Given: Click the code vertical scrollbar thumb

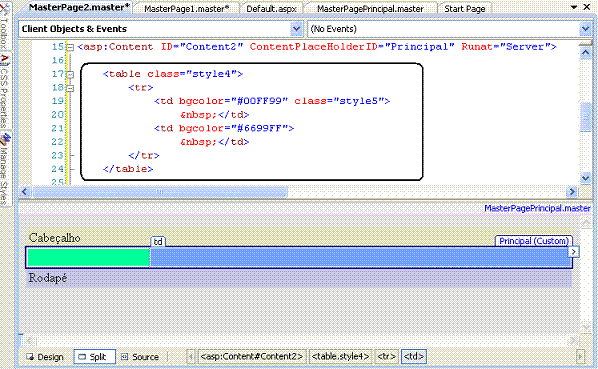Looking at the screenshot, I should (585, 117).
